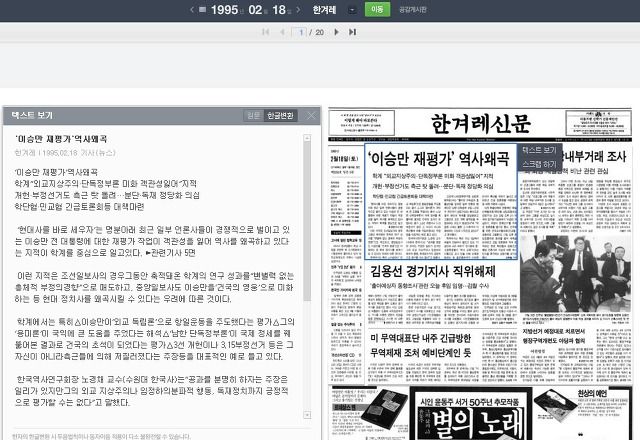Click scrollbar down arrow in text panel
640x440 pixels.
pos(307,415)
